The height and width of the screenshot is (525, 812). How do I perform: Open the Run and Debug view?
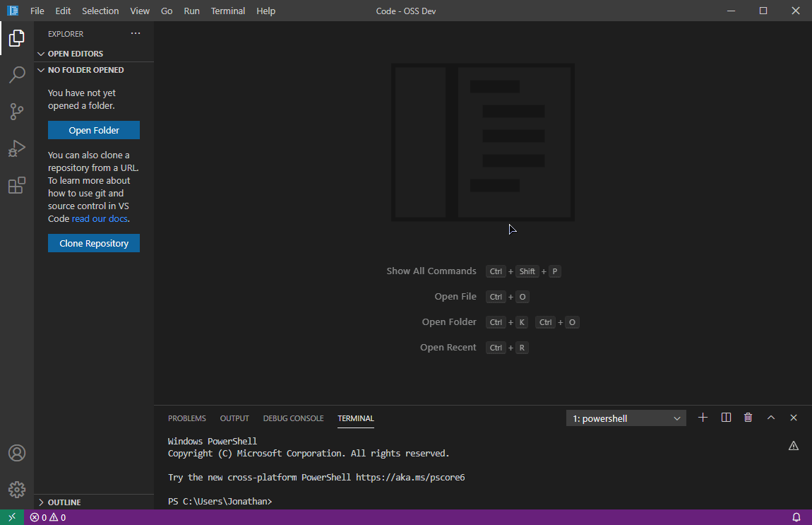(17, 148)
